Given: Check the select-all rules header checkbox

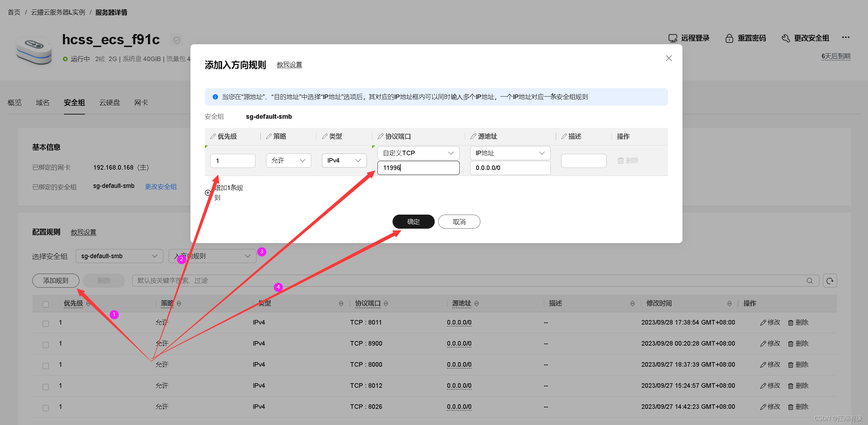Looking at the screenshot, I should click(46, 304).
